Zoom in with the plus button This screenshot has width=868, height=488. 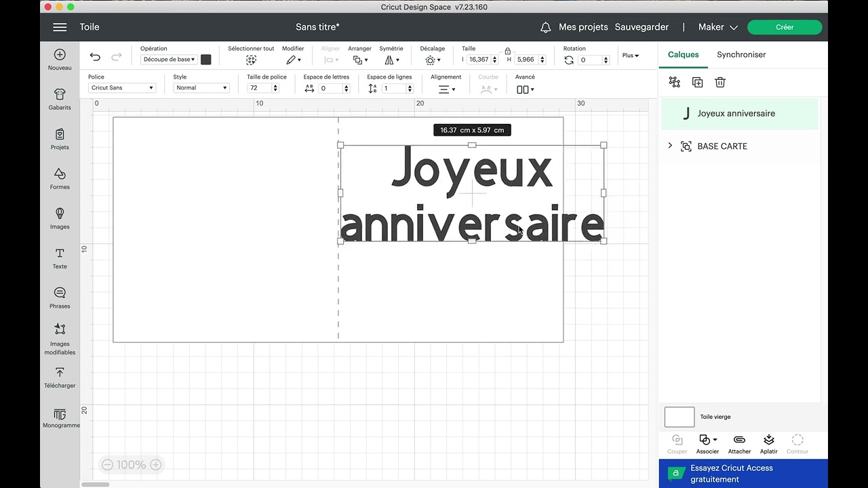(156, 464)
